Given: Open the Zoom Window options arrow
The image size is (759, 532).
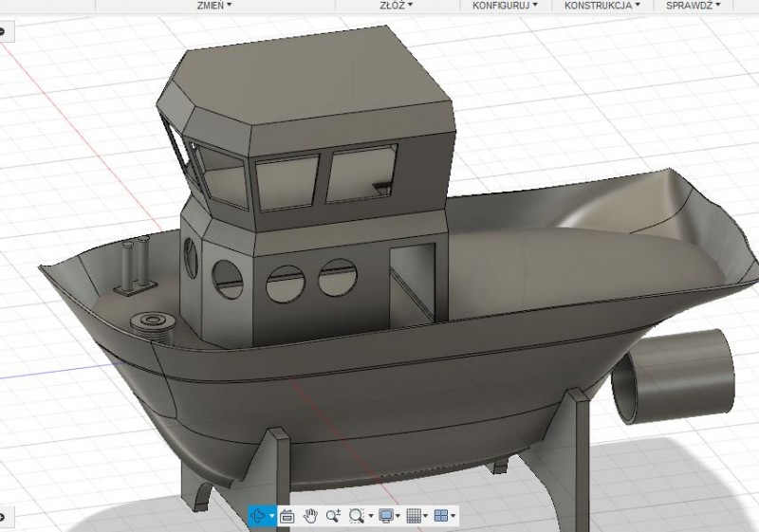Looking at the screenshot, I should [x=371, y=516].
